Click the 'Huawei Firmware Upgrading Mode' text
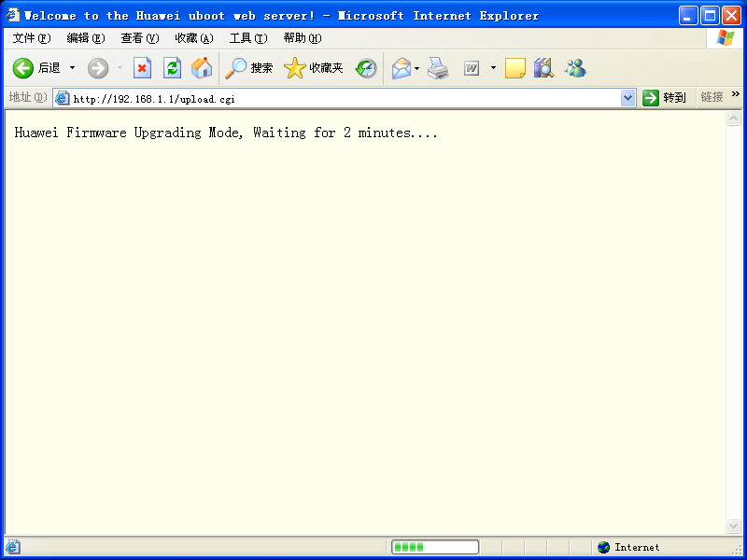This screenshot has height=560, width=747. click(129, 133)
